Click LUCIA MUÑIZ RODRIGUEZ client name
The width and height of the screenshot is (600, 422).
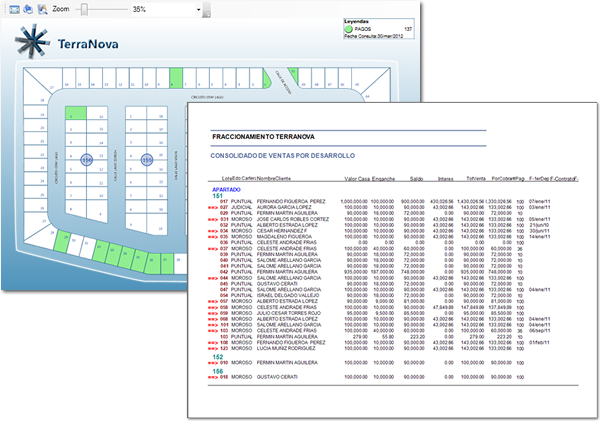click(x=286, y=349)
